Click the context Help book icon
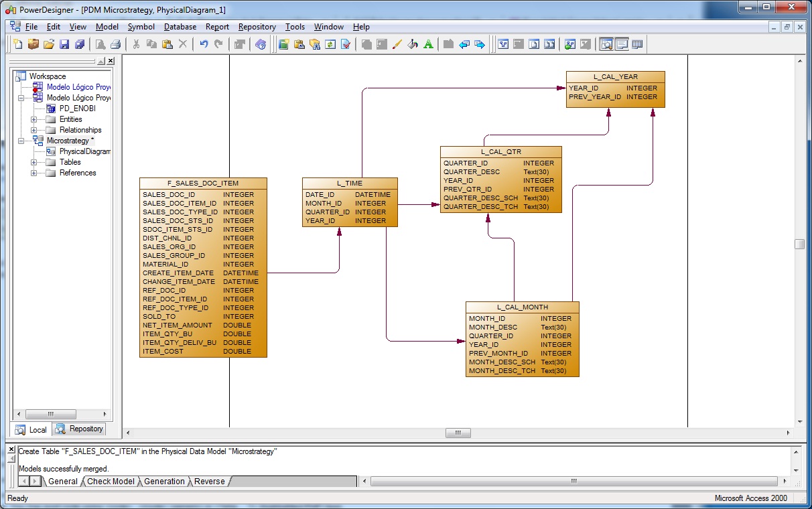Viewport: 812px width, 509px height. (x=261, y=44)
